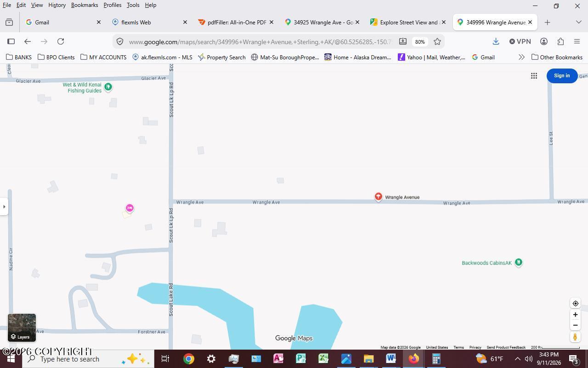588x368 pixels.
Task: Click the 80% zoom level indicator
Action: 420,42
